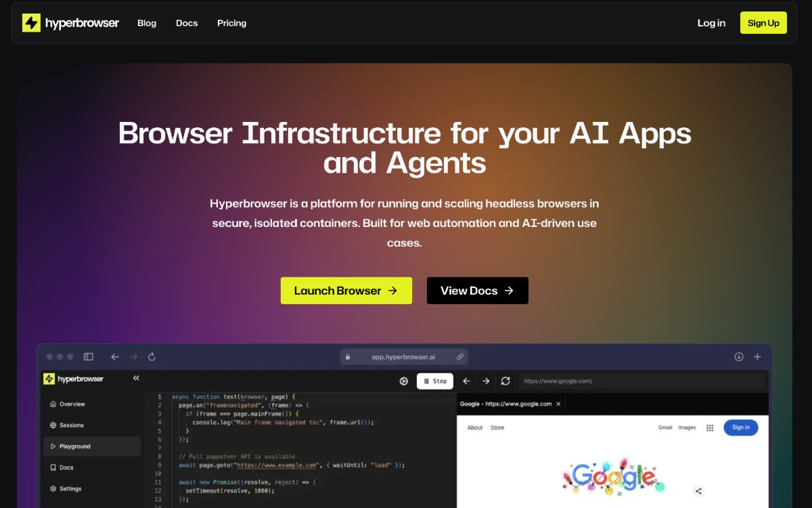Open the Blog page
The width and height of the screenshot is (812, 508).
pyautogui.click(x=147, y=23)
